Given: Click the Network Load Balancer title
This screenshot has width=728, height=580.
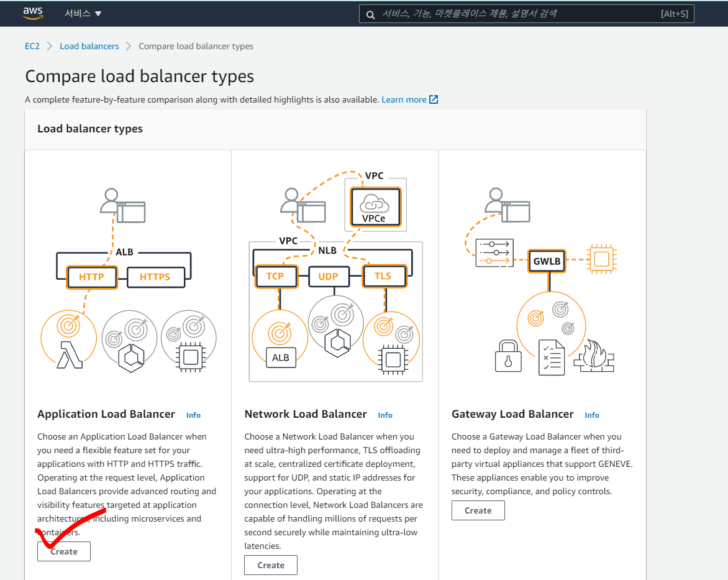Looking at the screenshot, I should (x=306, y=414).
